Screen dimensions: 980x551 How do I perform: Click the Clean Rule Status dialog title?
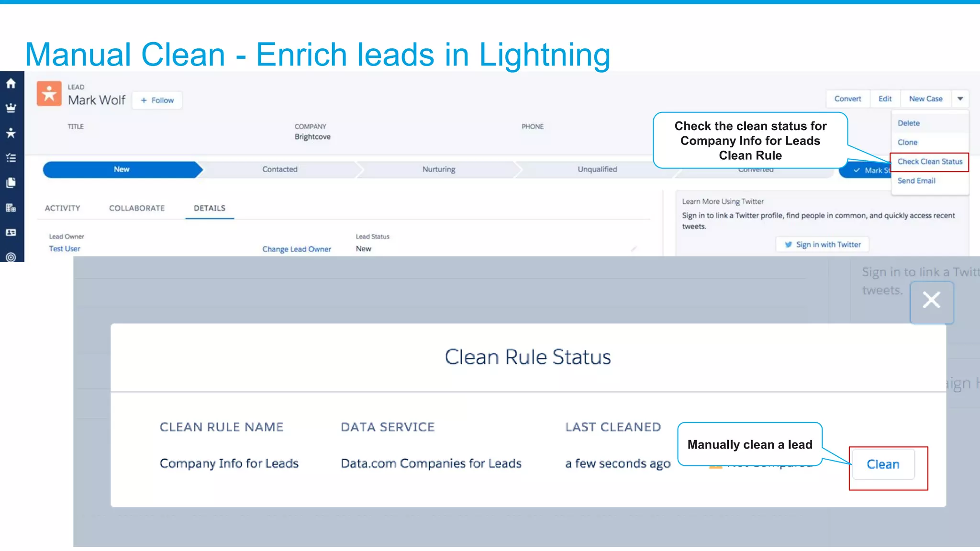(x=528, y=357)
